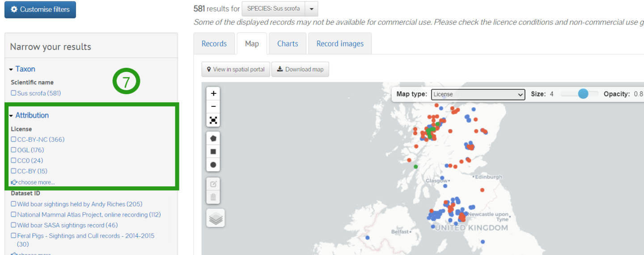The width and height of the screenshot is (644, 255).
Task: Open the Charts tab
Action: [x=287, y=44]
